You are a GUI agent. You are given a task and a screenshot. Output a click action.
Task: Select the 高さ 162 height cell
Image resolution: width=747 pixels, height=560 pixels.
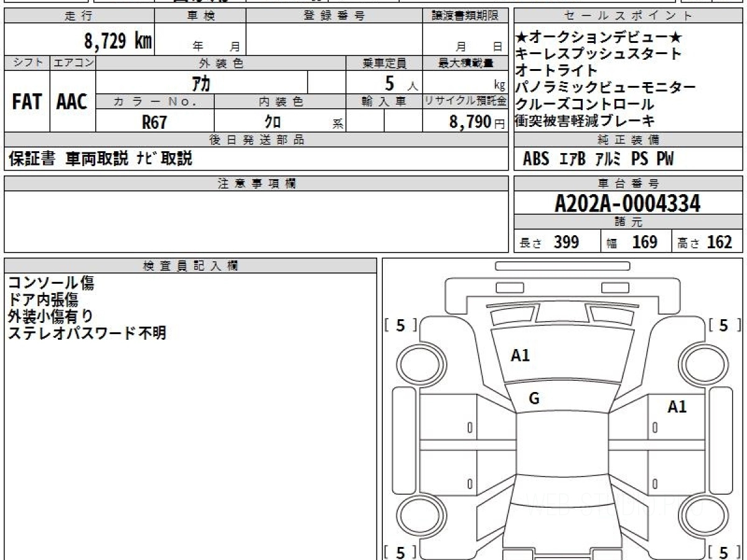pyautogui.click(x=707, y=242)
